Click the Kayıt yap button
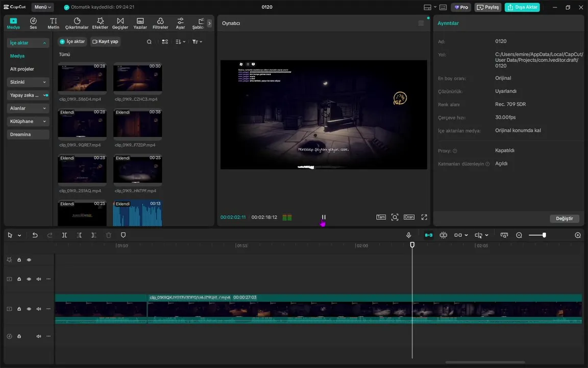The width and height of the screenshot is (588, 368). click(x=105, y=42)
